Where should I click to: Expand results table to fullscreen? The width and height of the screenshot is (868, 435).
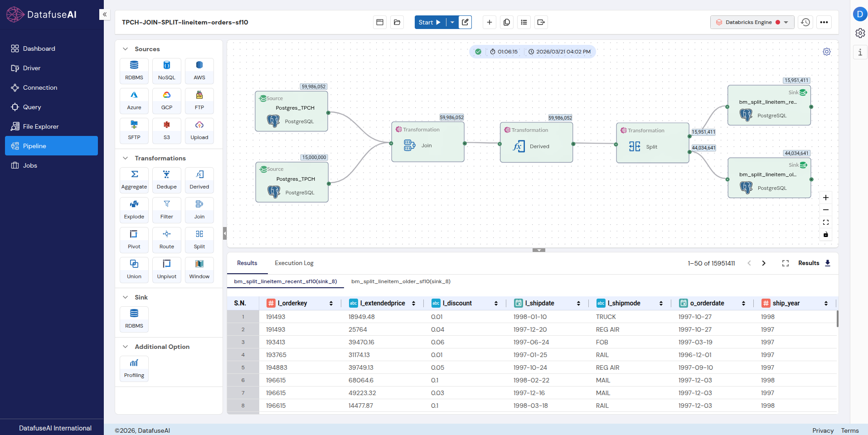coord(786,263)
